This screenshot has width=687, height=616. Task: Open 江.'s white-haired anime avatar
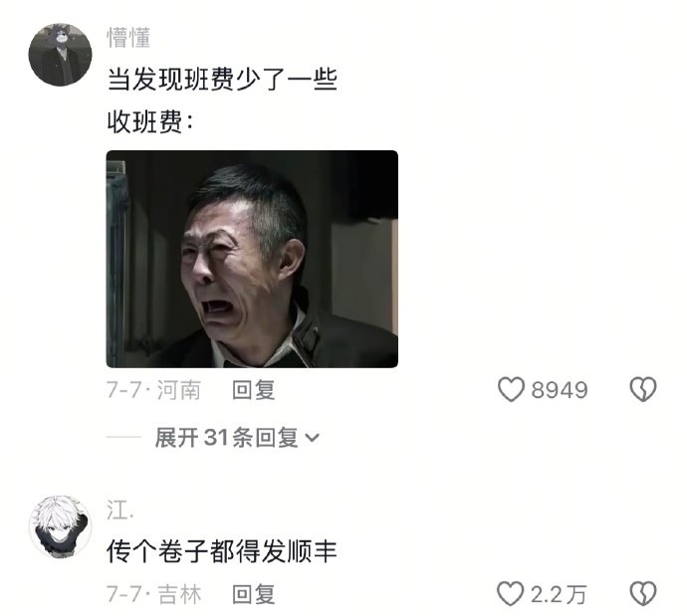(x=60, y=526)
